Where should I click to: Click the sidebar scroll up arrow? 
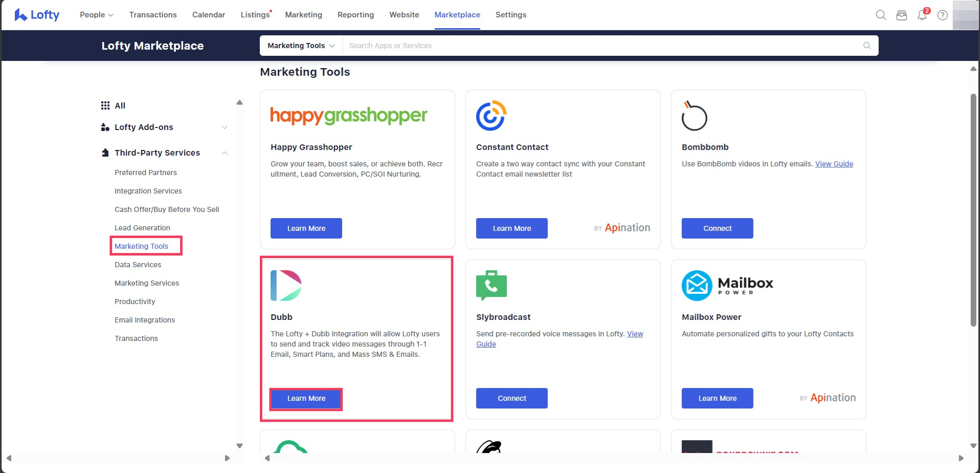click(239, 102)
